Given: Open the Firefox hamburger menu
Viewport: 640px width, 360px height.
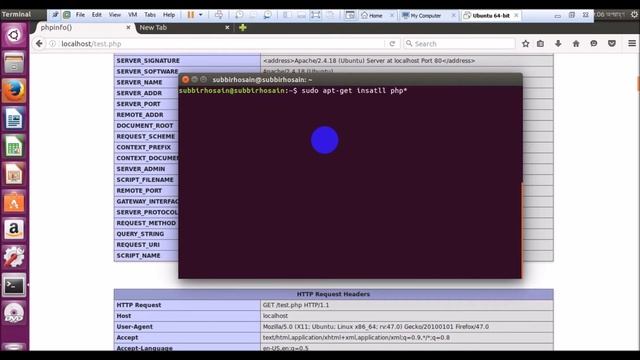Looking at the screenshot, I should [x=631, y=44].
